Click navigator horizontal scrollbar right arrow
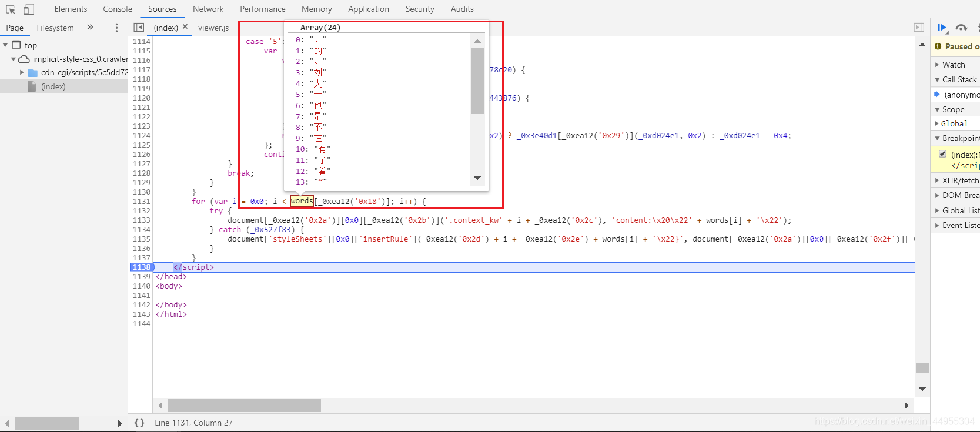Viewport: 980px width, 432px height. pyautogui.click(x=120, y=424)
